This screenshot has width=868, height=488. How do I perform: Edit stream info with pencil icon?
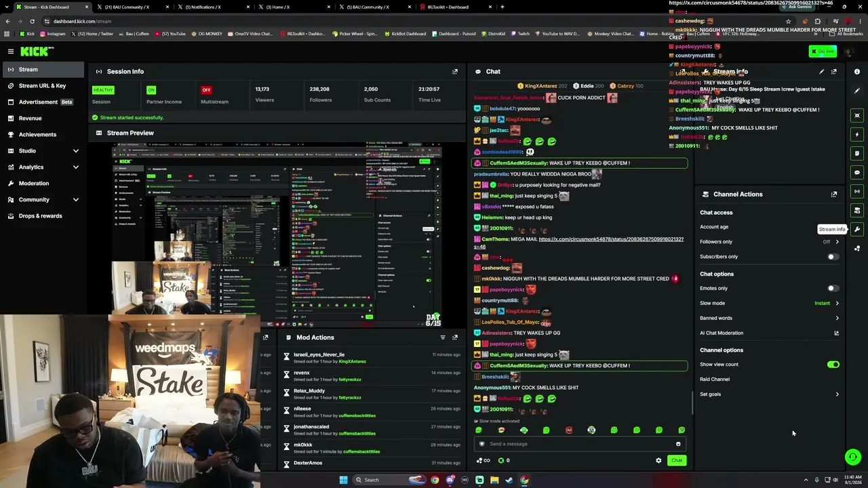[x=822, y=71]
